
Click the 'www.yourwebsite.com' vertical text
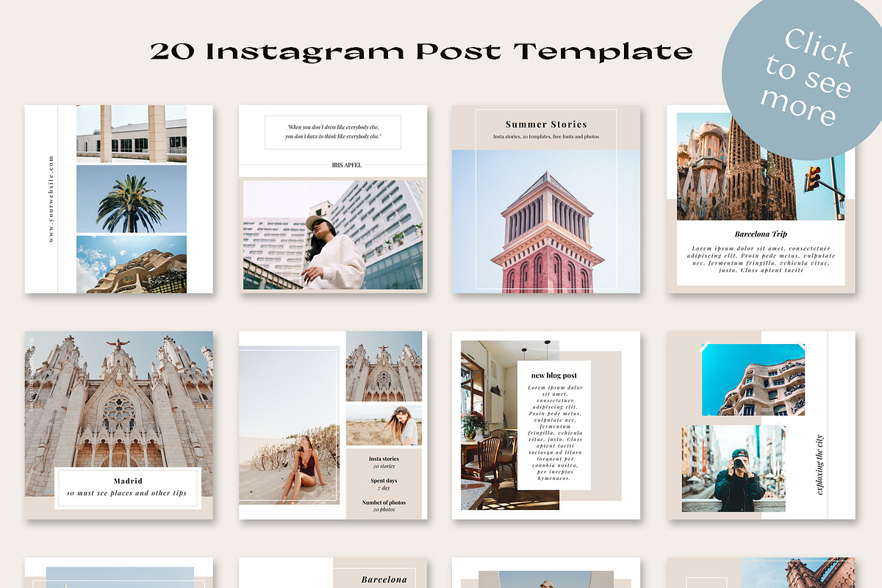pos(51,198)
